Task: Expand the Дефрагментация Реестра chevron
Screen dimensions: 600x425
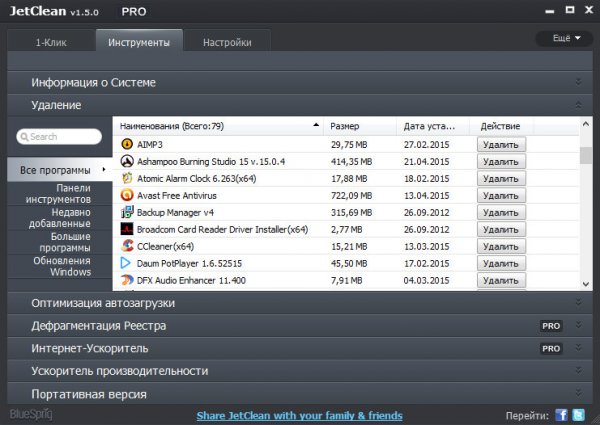Action: (x=579, y=326)
